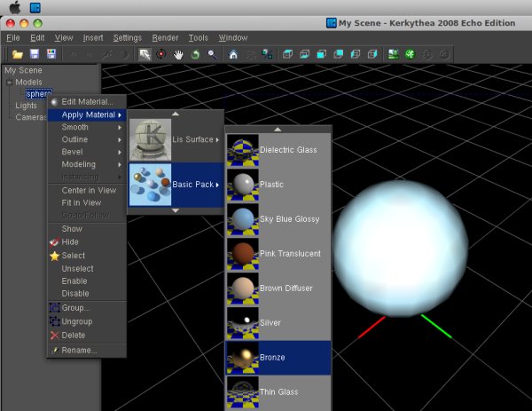Open the Render menu
Image resolution: width=532 pixels, height=411 pixels.
165,38
